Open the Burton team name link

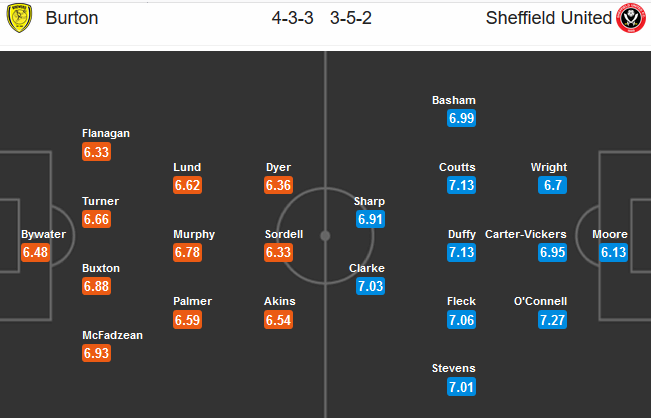tap(67, 18)
